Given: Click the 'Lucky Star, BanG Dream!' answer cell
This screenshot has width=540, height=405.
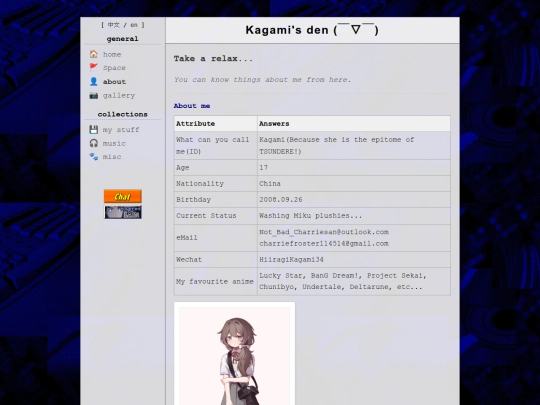Looking at the screenshot, I should tap(354, 281).
